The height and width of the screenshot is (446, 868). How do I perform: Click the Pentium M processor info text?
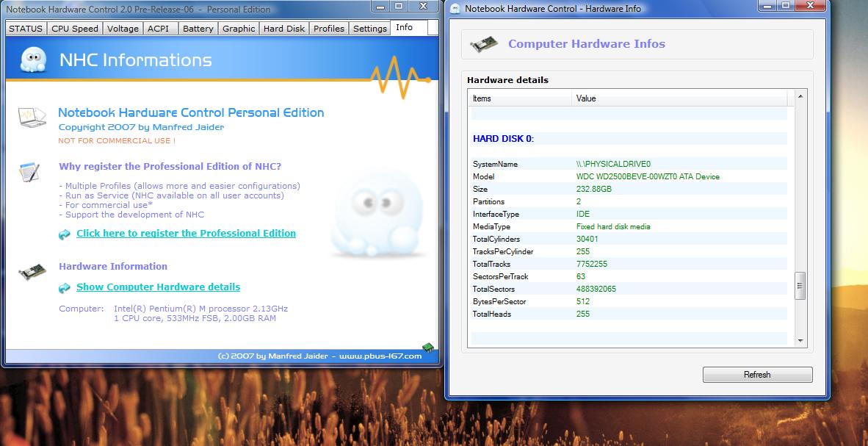(x=200, y=308)
